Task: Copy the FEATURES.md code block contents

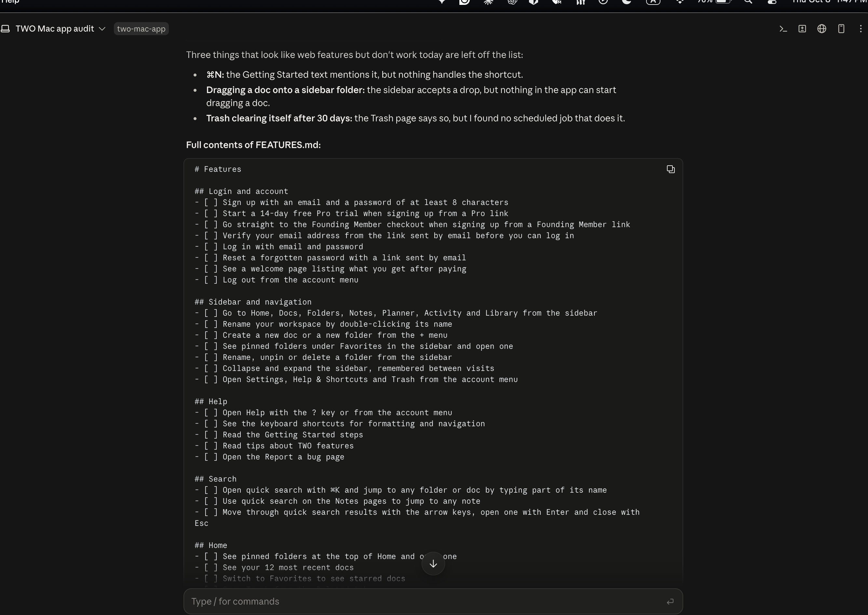Action: [x=671, y=169]
